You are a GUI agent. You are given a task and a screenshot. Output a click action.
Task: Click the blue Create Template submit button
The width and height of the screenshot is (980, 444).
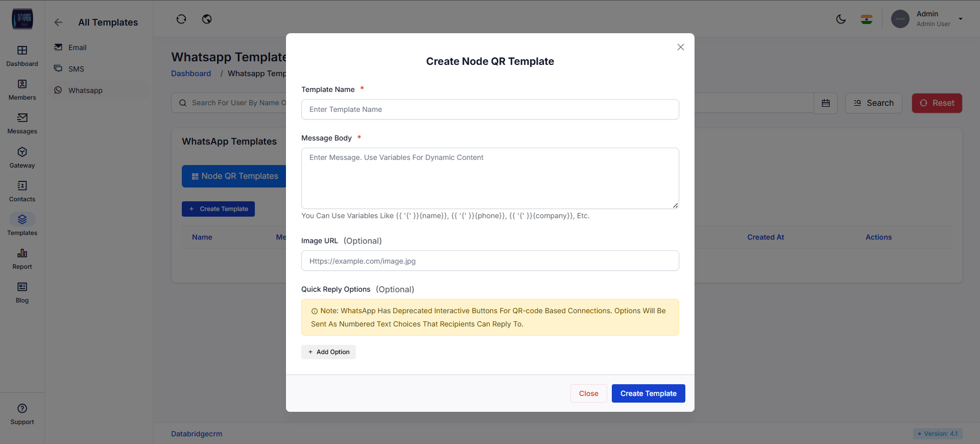[x=648, y=393]
